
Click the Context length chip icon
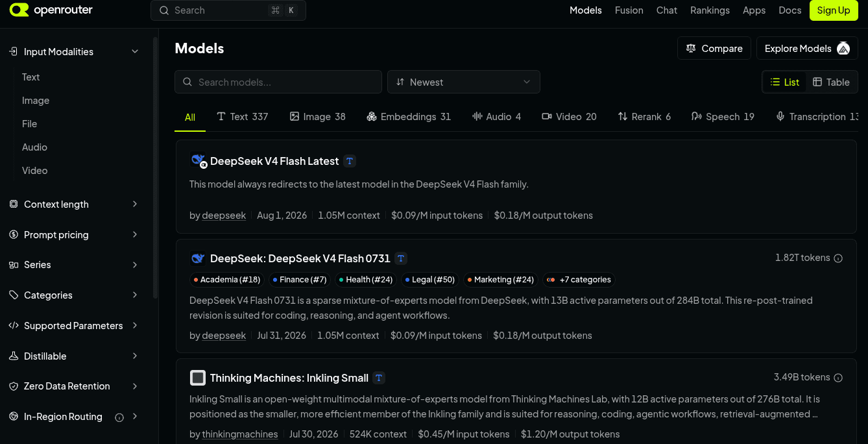click(x=14, y=204)
